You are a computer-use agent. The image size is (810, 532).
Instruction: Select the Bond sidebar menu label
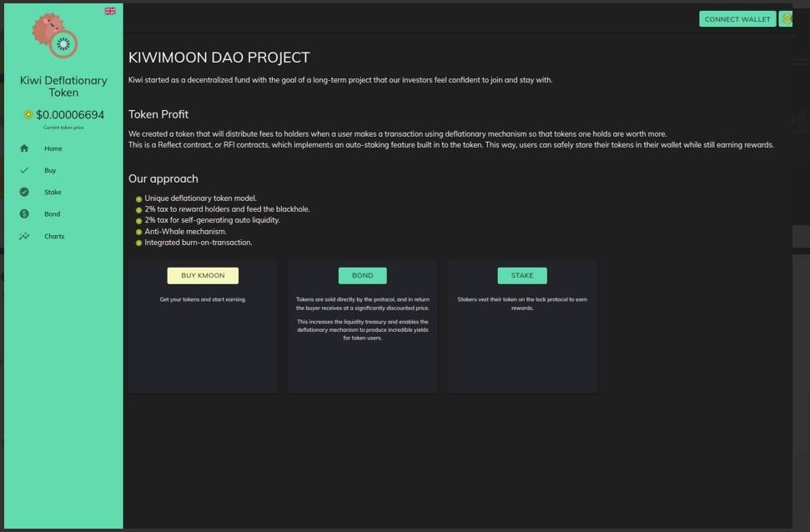(x=52, y=214)
